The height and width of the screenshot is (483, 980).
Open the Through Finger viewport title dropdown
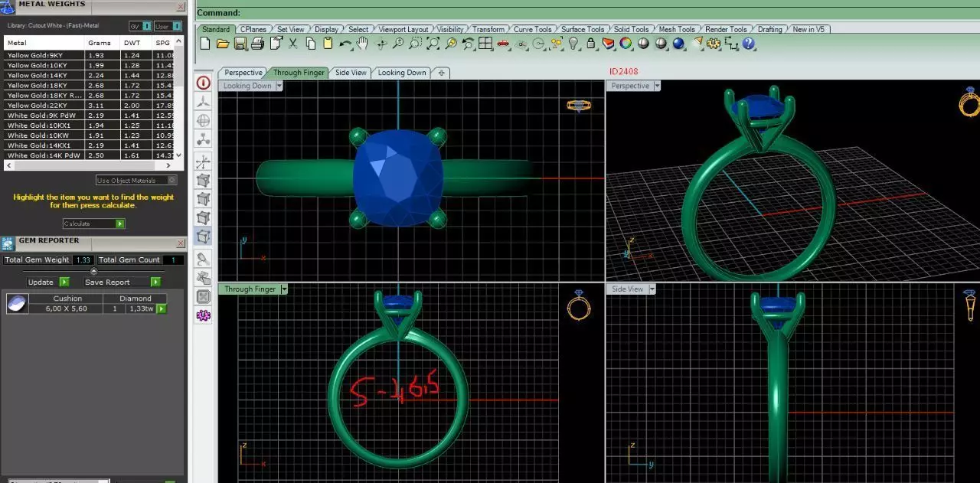[x=284, y=289]
